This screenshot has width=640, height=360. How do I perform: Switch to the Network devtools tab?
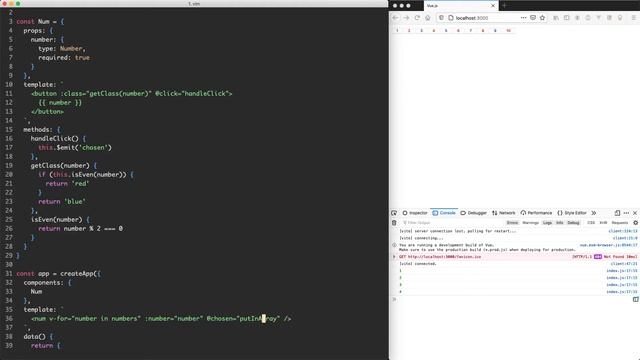pyautogui.click(x=504, y=213)
